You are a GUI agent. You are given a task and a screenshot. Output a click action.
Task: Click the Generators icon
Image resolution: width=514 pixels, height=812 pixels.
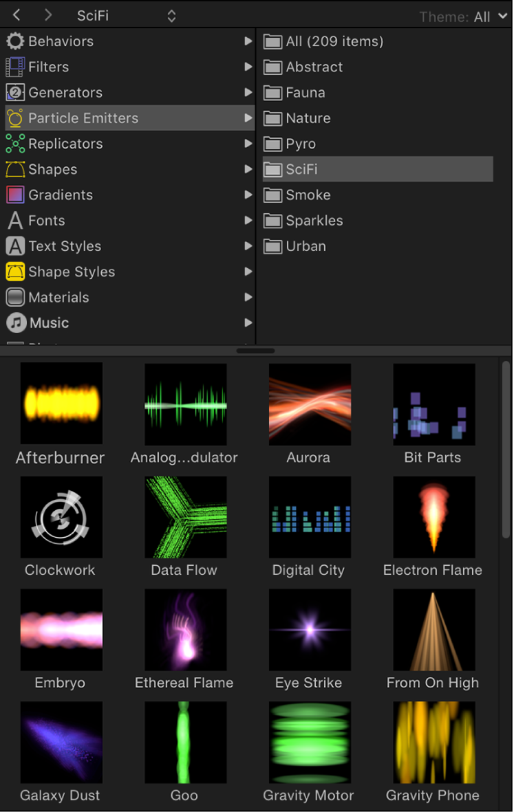click(x=15, y=92)
